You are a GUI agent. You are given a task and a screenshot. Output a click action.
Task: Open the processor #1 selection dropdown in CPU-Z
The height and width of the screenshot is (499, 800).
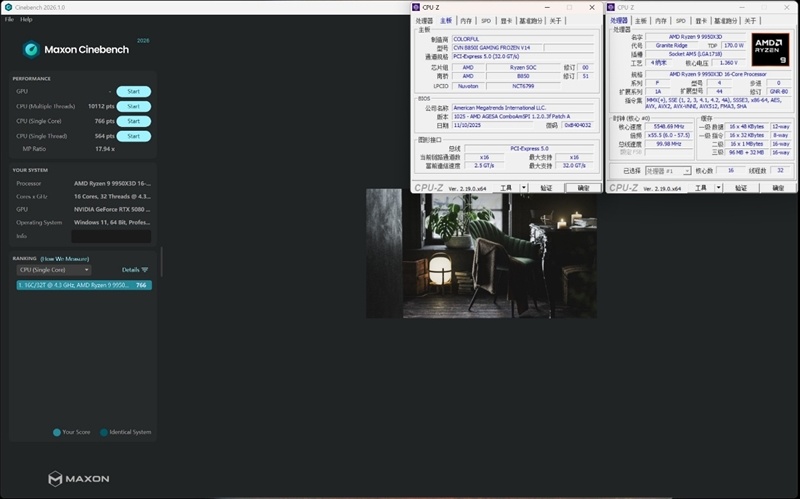[668, 170]
